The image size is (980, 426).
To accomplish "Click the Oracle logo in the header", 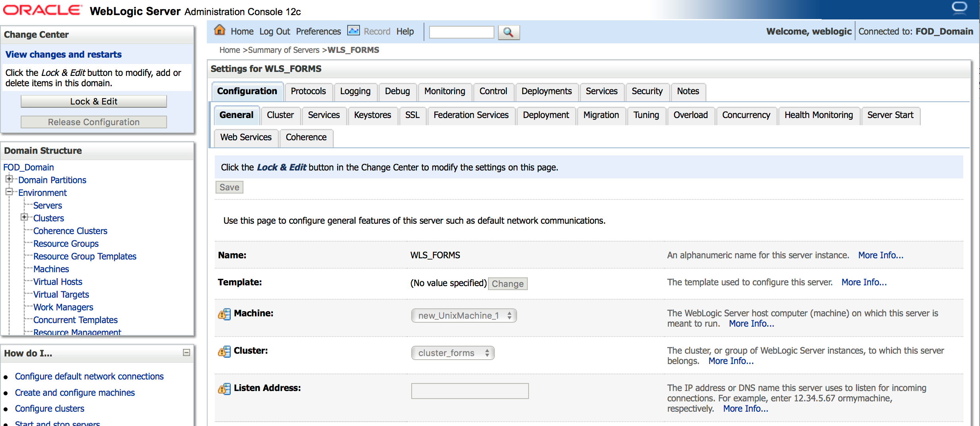I will tap(43, 10).
